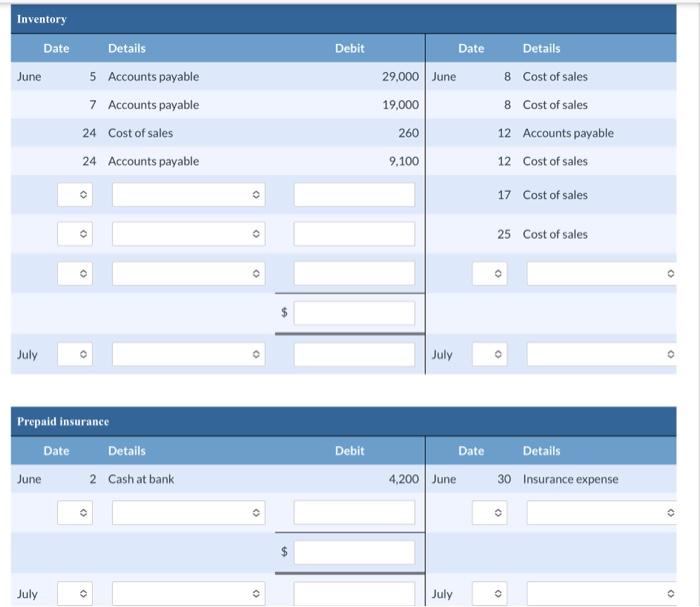Click debit amount field beside 25 Cost of sales

[x=354, y=234]
